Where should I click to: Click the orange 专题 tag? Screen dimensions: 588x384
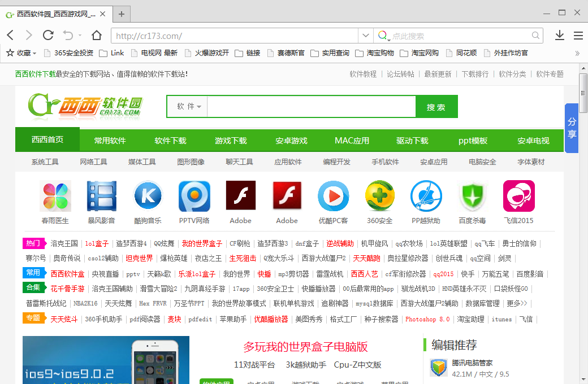tap(34, 318)
